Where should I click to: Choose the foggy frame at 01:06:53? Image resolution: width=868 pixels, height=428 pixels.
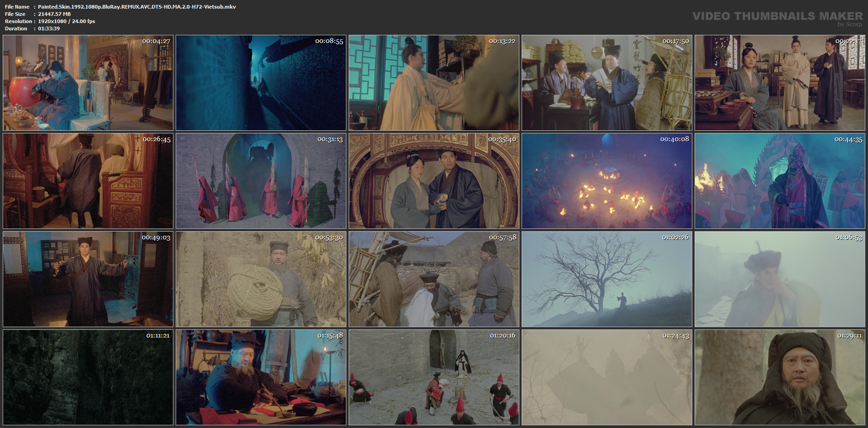coord(780,279)
